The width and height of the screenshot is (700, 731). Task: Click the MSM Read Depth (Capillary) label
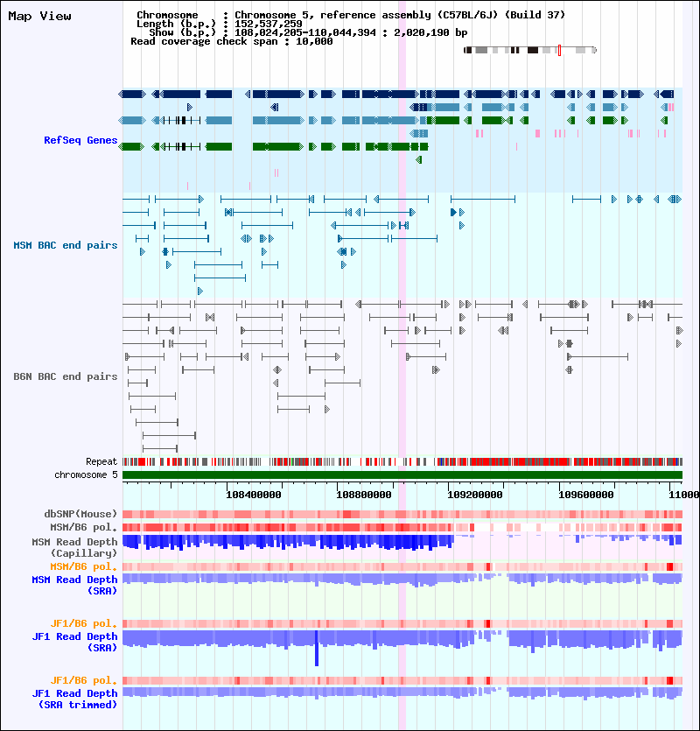click(x=74, y=547)
